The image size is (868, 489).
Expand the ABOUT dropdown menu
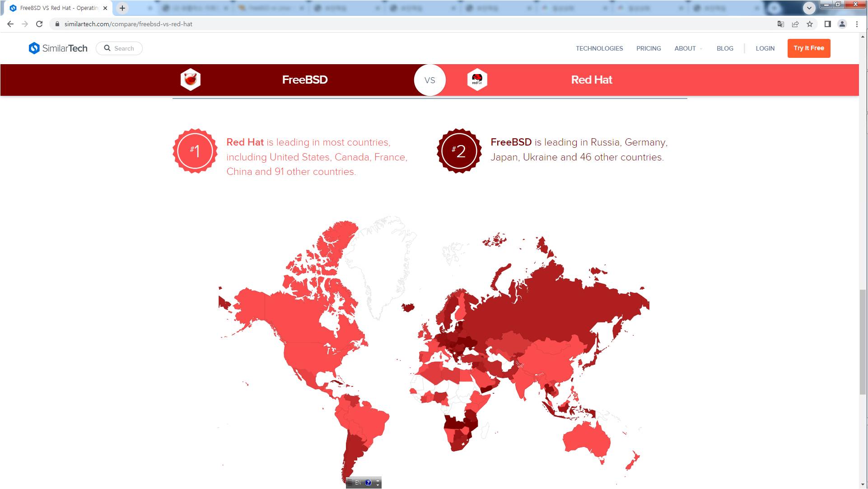[688, 48]
